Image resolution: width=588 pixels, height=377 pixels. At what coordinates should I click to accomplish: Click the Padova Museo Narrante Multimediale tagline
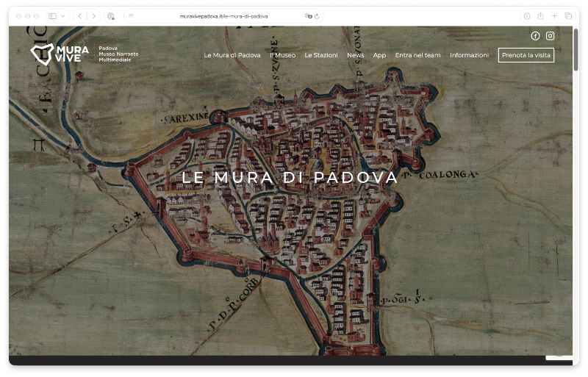click(118, 54)
